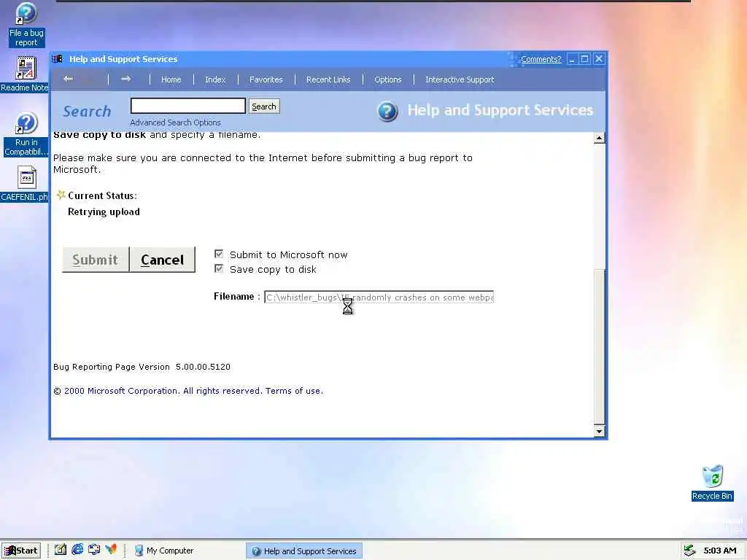Toggle Save copy to disk checkbox

[x=219, y=268]
